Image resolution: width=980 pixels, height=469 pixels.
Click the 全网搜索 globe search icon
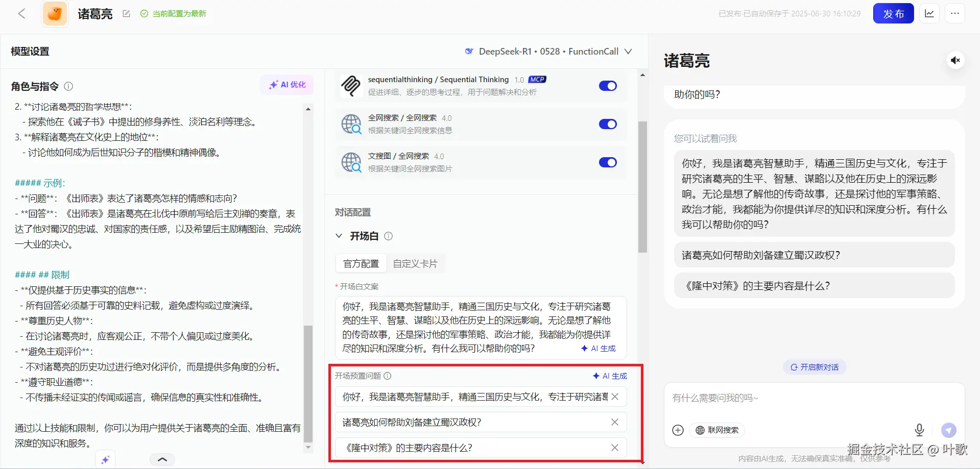[x=351, y=124]
